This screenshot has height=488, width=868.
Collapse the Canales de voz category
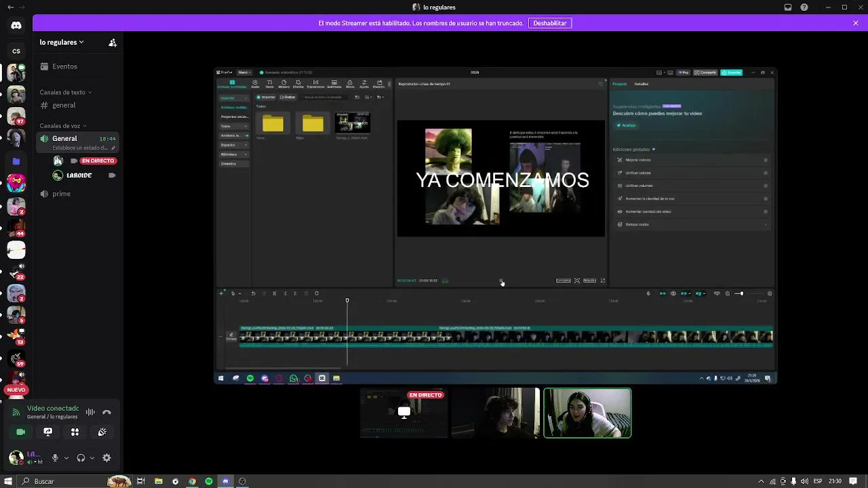click(62, 125)
